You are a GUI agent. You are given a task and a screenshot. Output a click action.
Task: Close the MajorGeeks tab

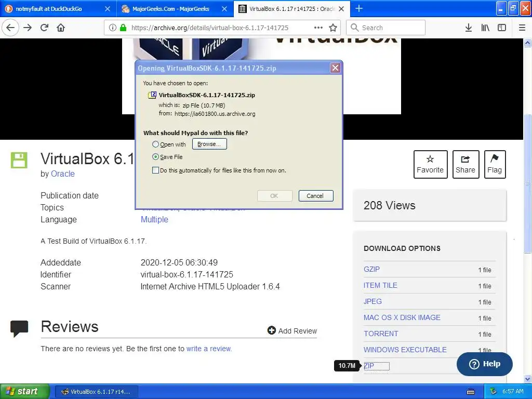pos(224,9)
